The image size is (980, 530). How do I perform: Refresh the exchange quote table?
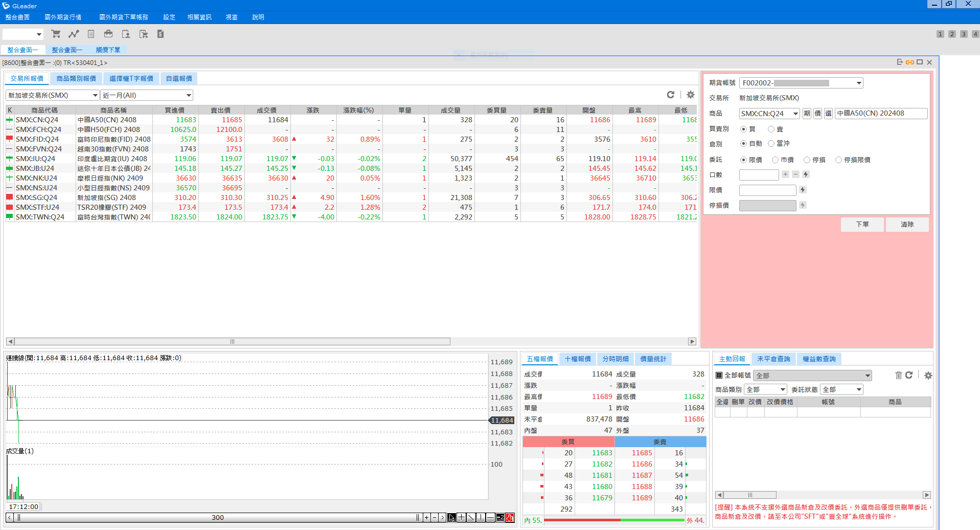pos(671,95)
